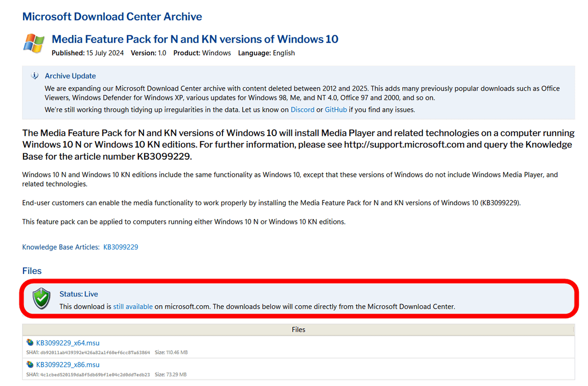The height and width of the screenshot is (386, 588).
Task: Click the icon next to KB3099229_x86.msu
Action: point(30,364)
